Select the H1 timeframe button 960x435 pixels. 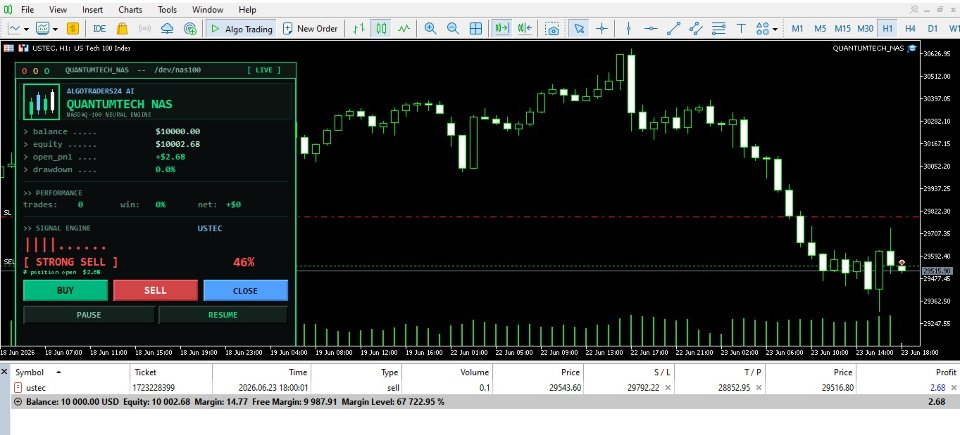tap(888, 28)
